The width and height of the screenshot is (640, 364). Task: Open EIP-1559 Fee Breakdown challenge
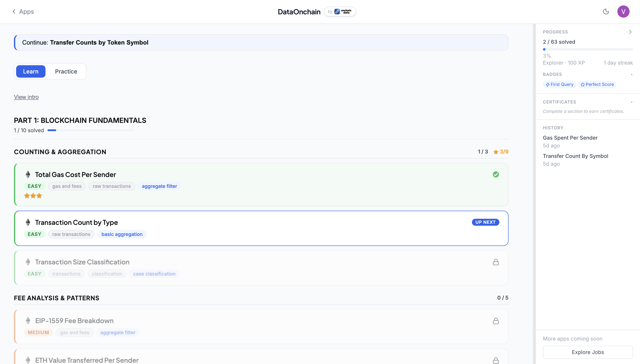click(261, 327)
